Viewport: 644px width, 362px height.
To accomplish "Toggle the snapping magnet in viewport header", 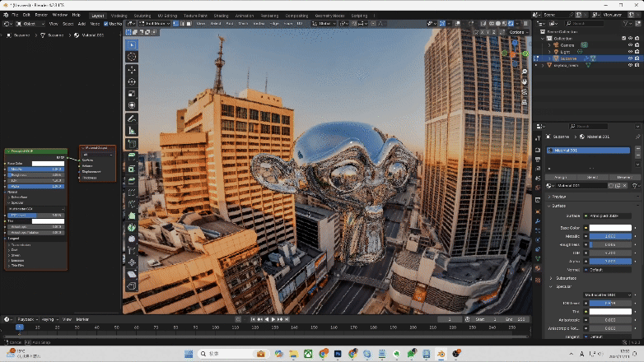I will click(355, 23).
